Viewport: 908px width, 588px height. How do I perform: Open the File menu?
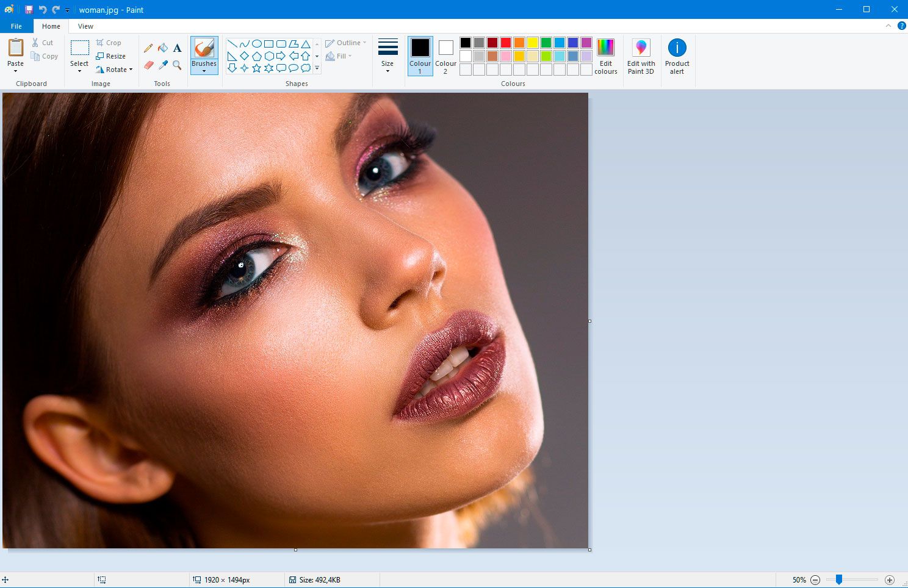click(16, 26)
